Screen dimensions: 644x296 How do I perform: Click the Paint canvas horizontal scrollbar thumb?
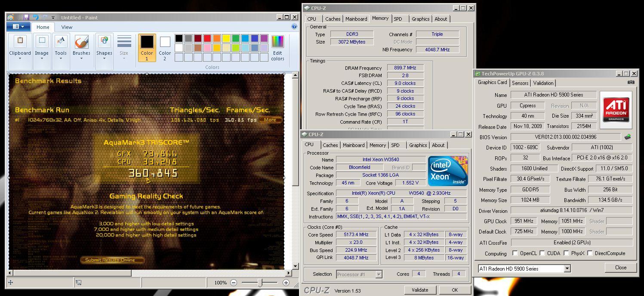pos(72,273)
